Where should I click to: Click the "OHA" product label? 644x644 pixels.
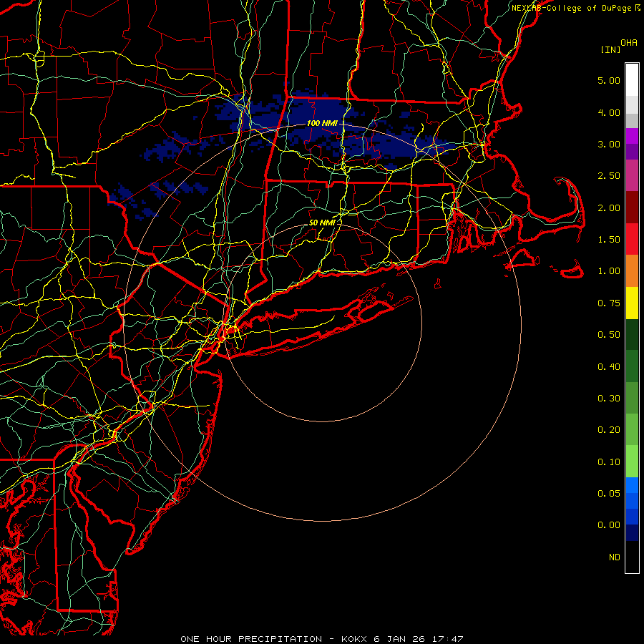629,42
